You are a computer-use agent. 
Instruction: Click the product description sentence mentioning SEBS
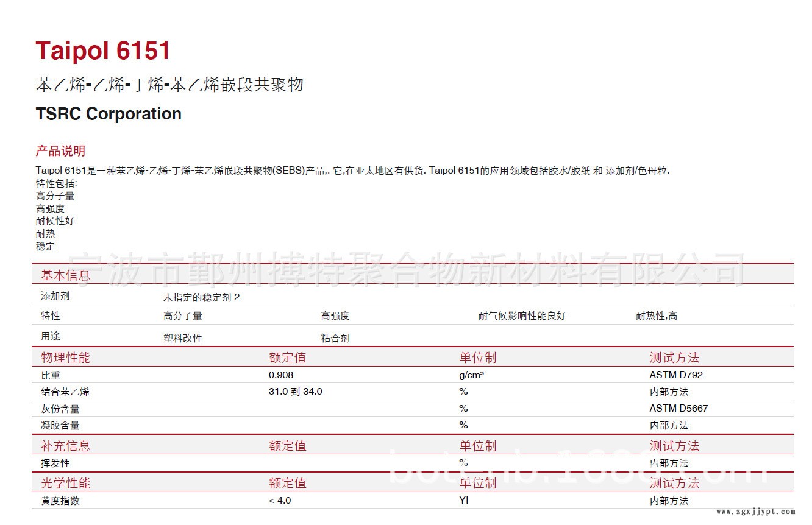click(x=353, y=171)
